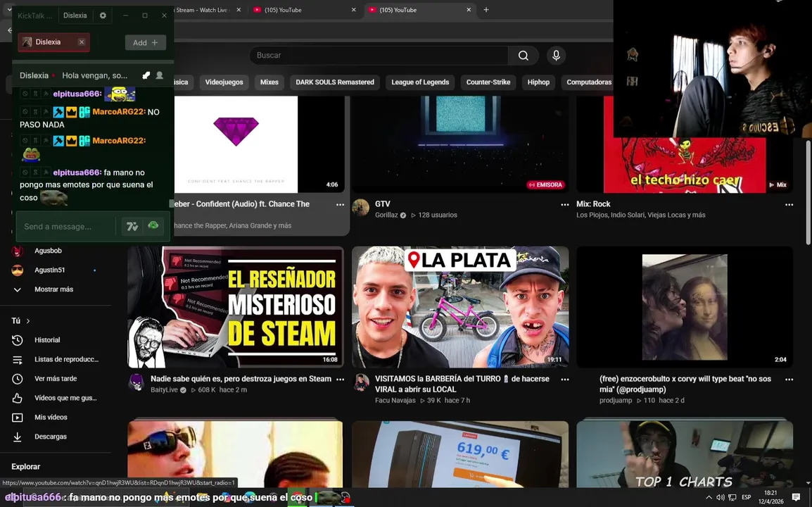Select the Hiphop filter chip
The height and width of the screenshot is (507, 812).
click(x=538, y=82)
